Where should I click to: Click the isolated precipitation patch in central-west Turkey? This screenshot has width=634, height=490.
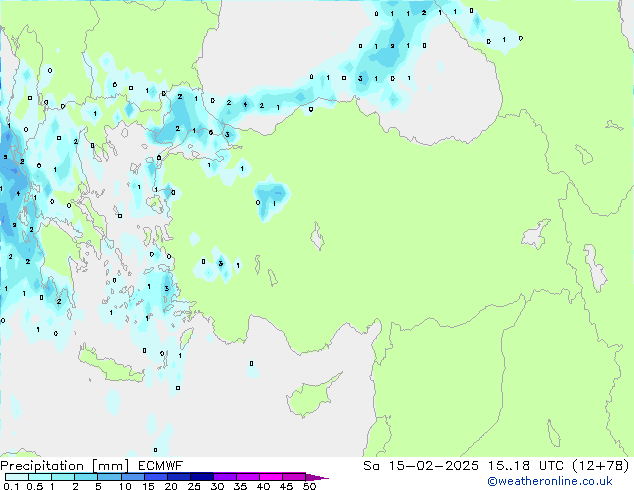pos(271,198)
